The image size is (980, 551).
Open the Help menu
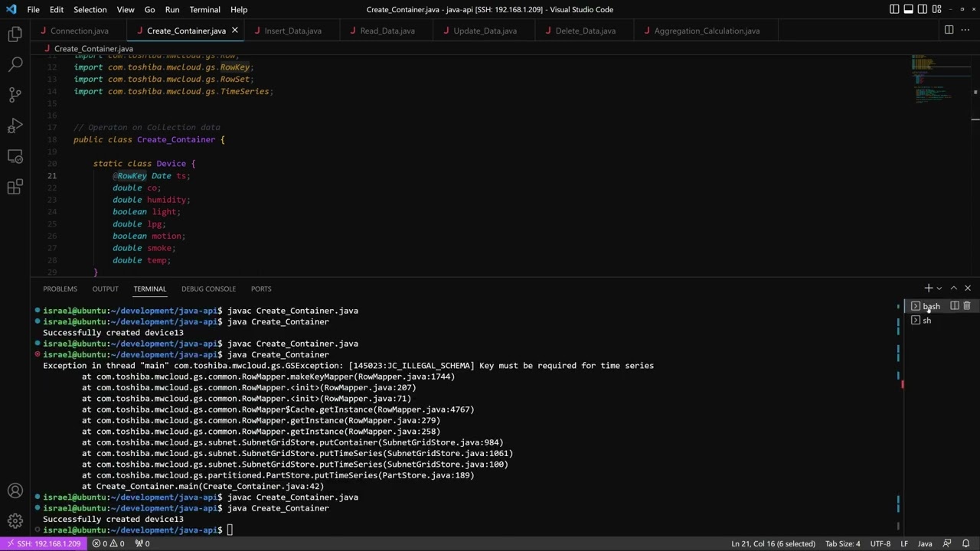click(x=239, y=9)
